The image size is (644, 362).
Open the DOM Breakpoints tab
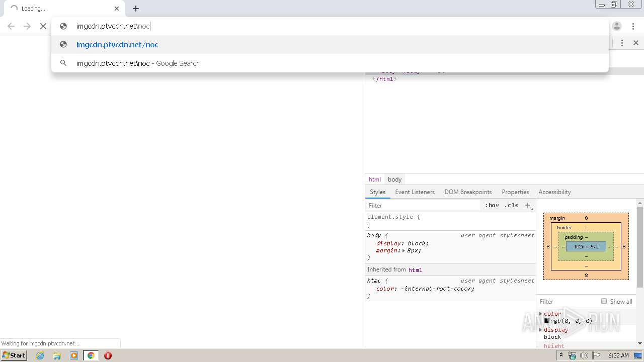(468, 192)
